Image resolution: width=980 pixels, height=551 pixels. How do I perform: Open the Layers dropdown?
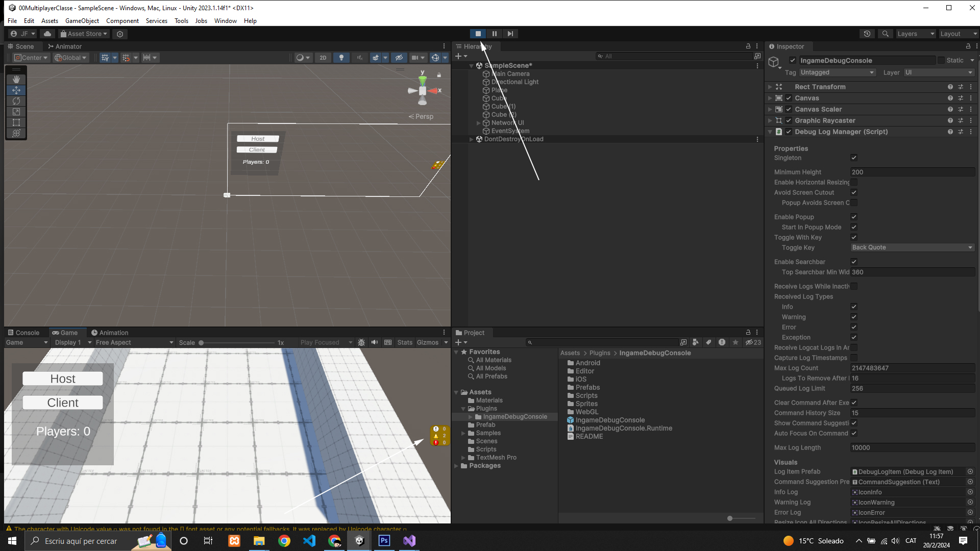tap(916, 34)
